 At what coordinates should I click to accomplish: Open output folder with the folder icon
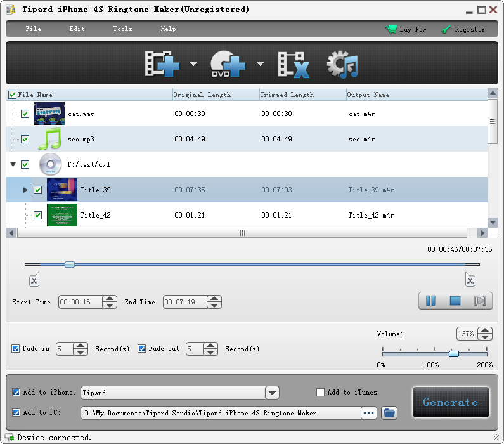(389, 413)
